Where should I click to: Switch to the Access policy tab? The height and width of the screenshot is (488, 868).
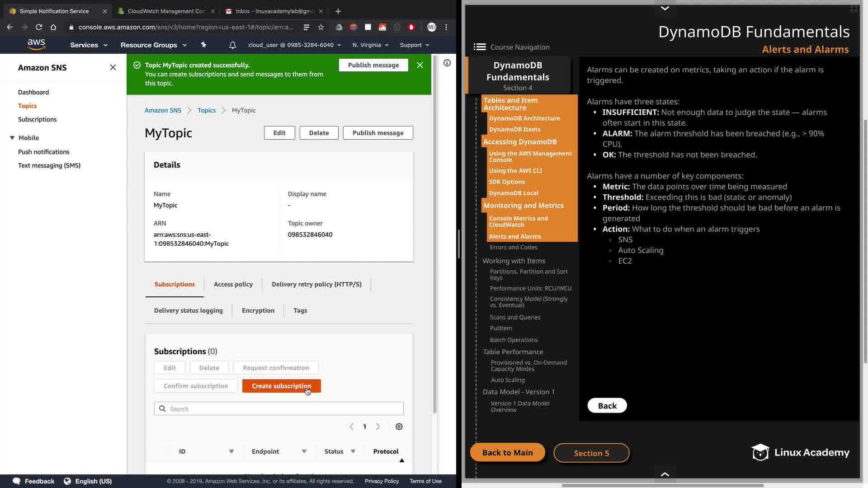coord(233,284)
